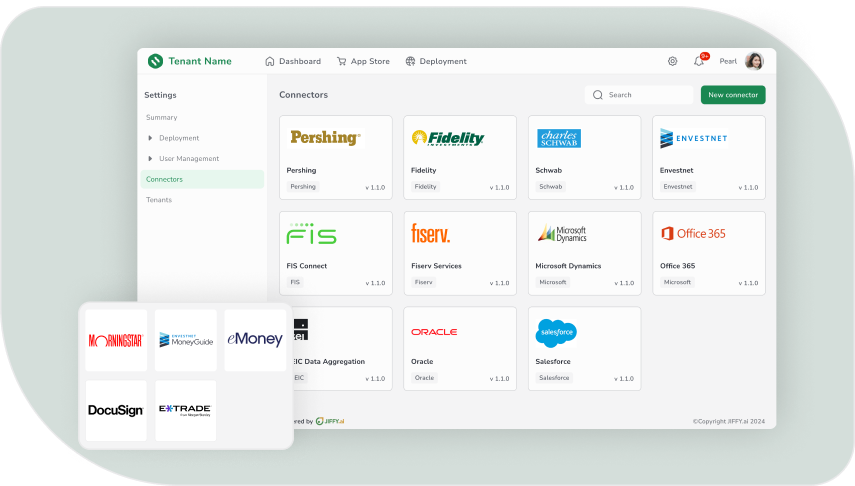Viewport: 855px width, 486px height.
Task: Click the Pershing tag label
Action: point(303,187)
